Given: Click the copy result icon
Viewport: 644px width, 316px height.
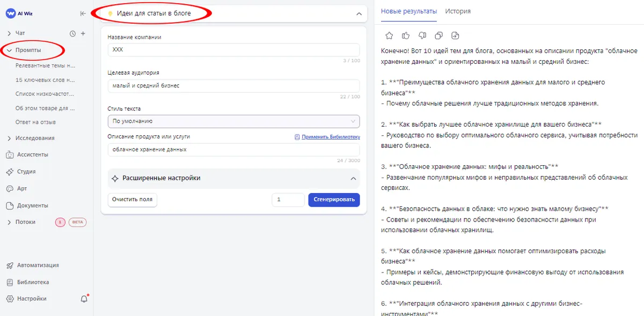Looking at the screenshot, I should coord(439,35).
